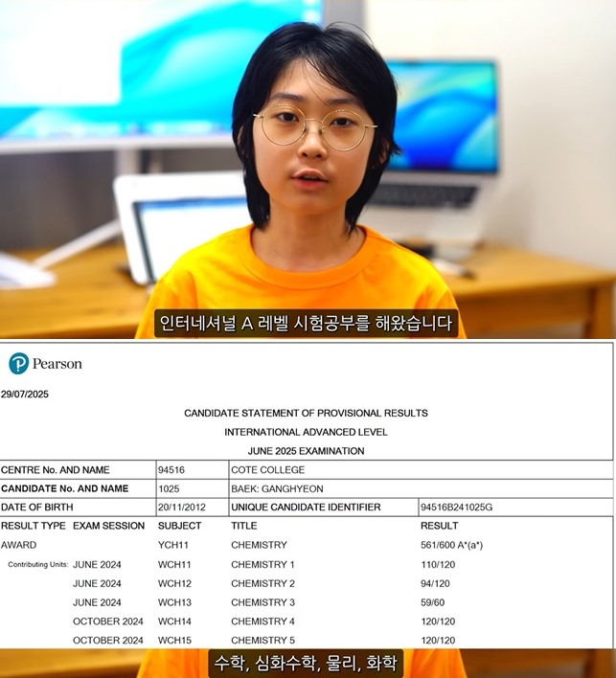Viewport: 616px width, 678px height.
Task: Click the International Advanced Level heading
Action: click(306, 432)
